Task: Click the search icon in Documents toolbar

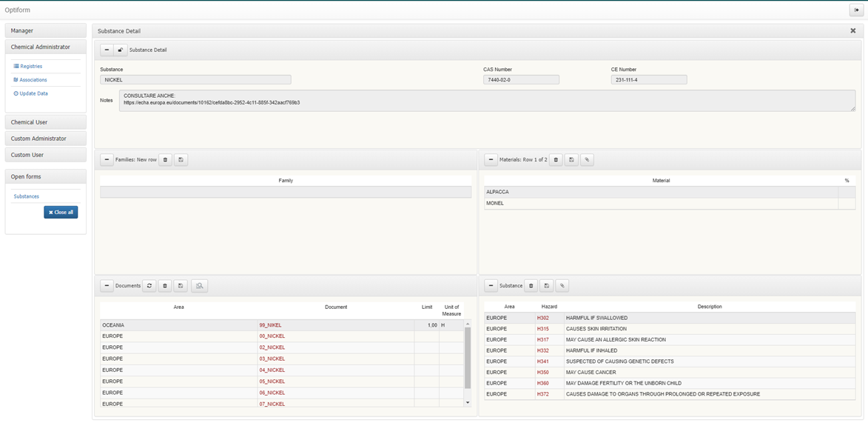Action: click(x=199, y=286)
